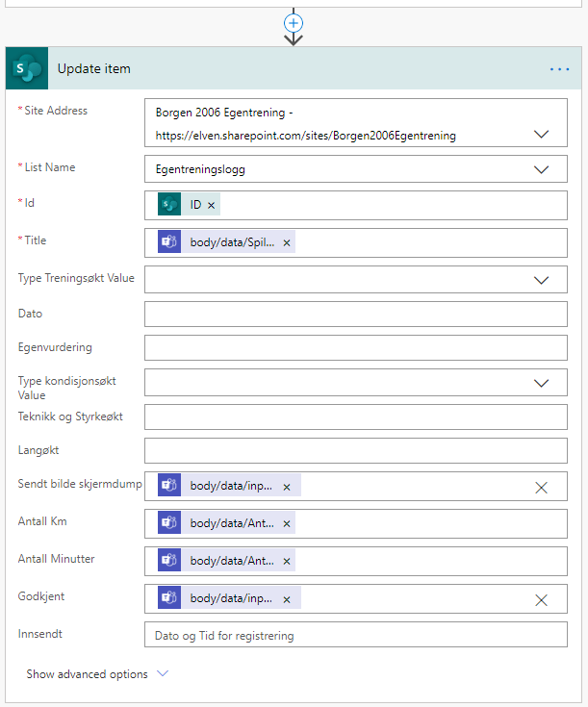Click the Dato input field
The width and height of the screenshot is (588, 707).
[355, 315]
